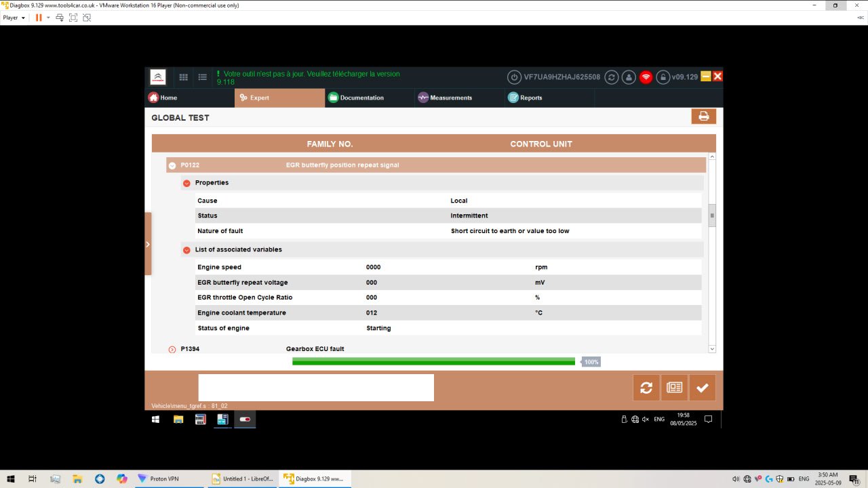Image resolution: width=868 pixels, height=488 pixels.
Task: Click the fault list vertical scrollbar thumb
Action: [x=712, y=216]
